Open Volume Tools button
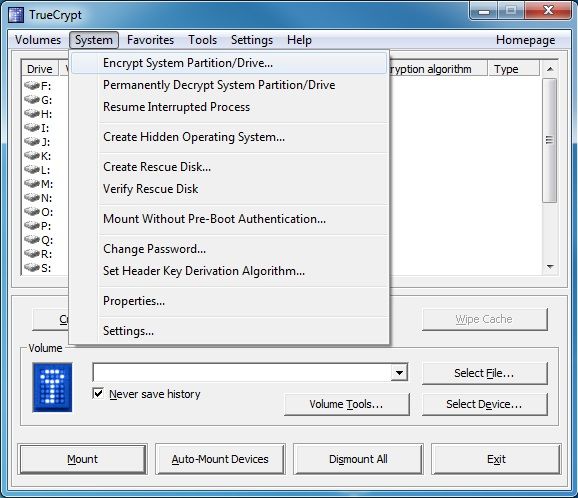Image resolution: width=578 pixels, height=498 pixels. 347,404
